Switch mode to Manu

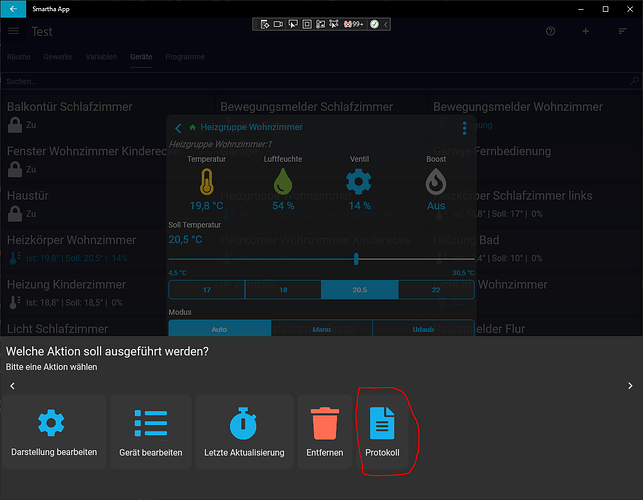click(x=322, y=329)
